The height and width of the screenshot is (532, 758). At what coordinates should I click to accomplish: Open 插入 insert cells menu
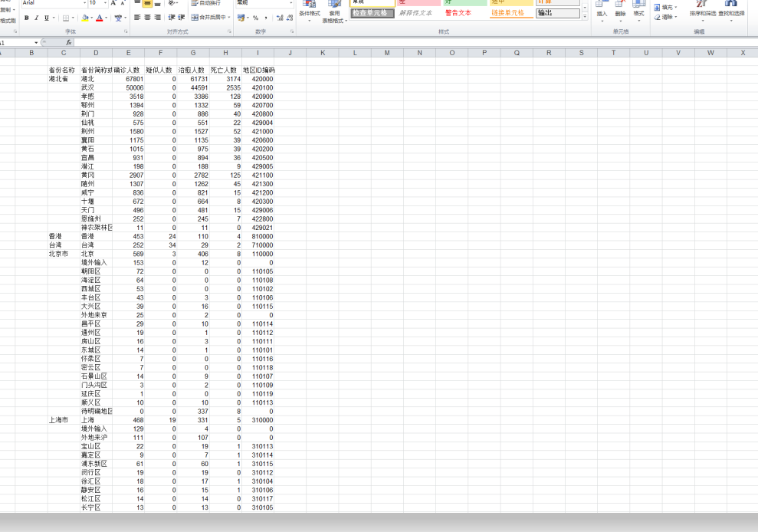[602, 11]
